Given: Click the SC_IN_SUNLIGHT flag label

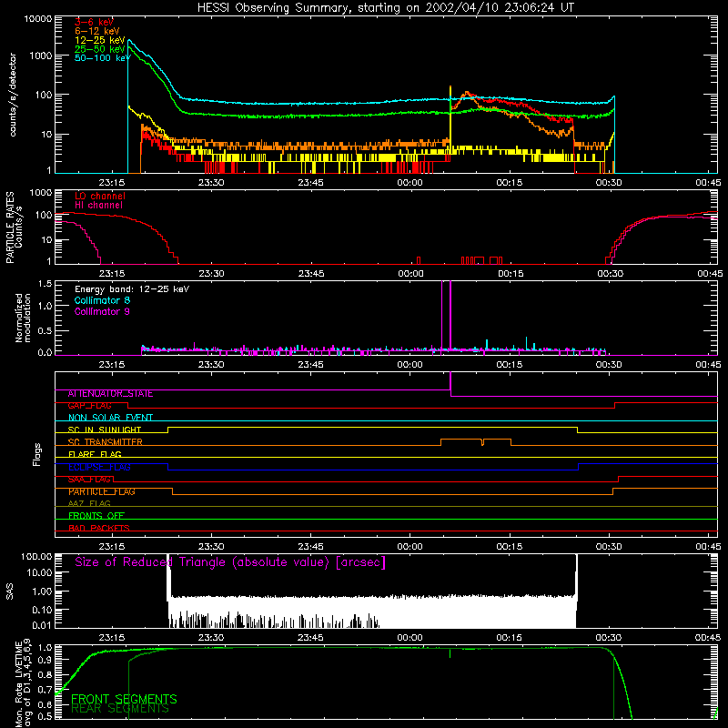Looking at the screenshot, I should [105, 430].
